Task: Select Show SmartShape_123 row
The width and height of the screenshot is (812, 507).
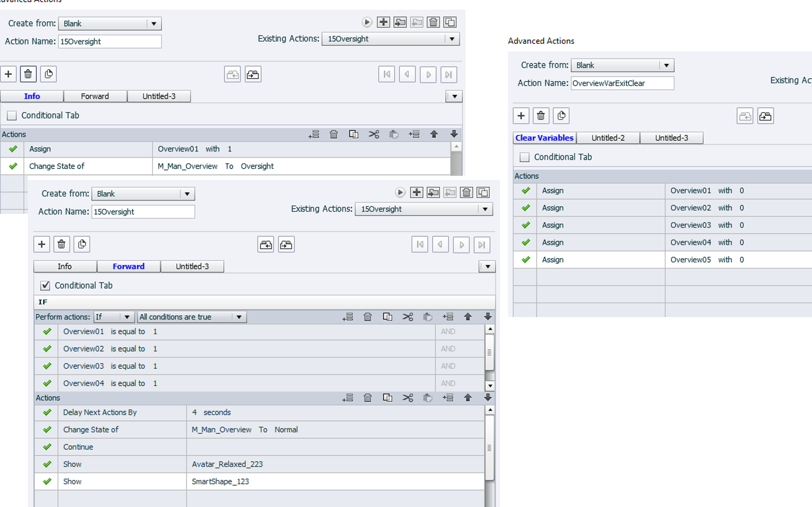Action: pyautogui.click(x=260, y=481)
